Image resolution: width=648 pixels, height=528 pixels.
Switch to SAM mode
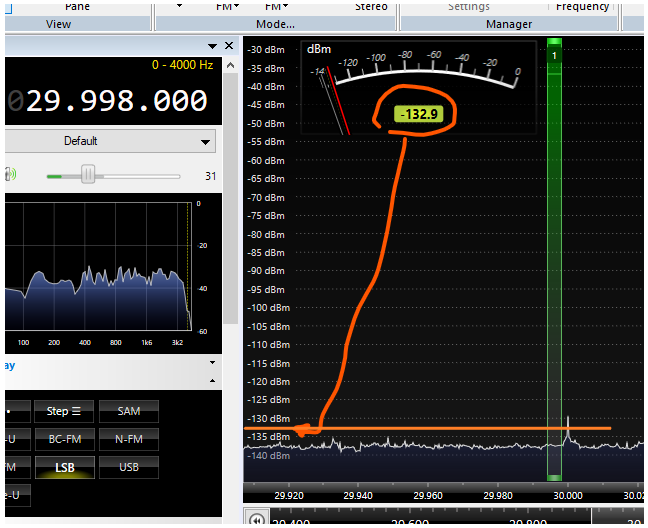129,411
